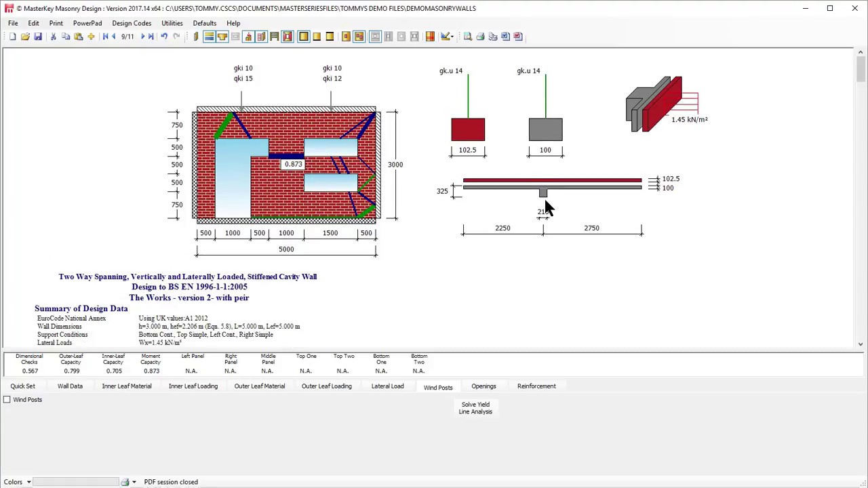
Task: Go to first record arrow
Action: pyautogui.click(x=105, y=37)
